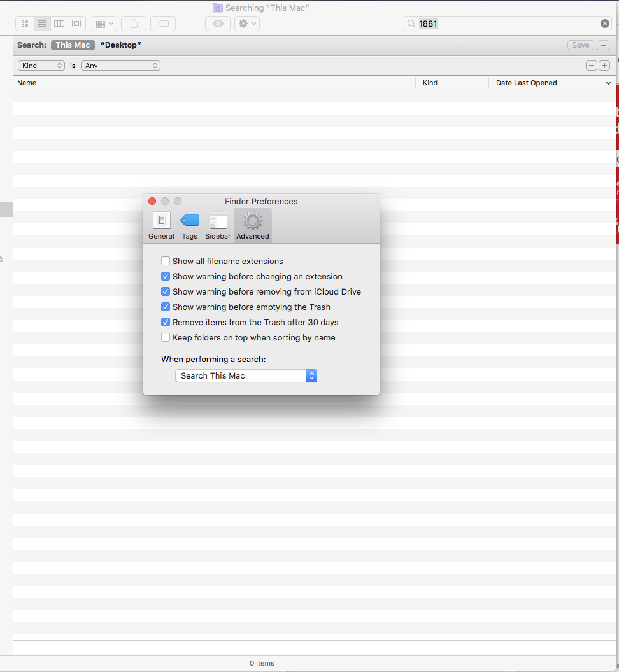
Task: Enable Keep folders on top when sorting
Action: pos(166,337)
